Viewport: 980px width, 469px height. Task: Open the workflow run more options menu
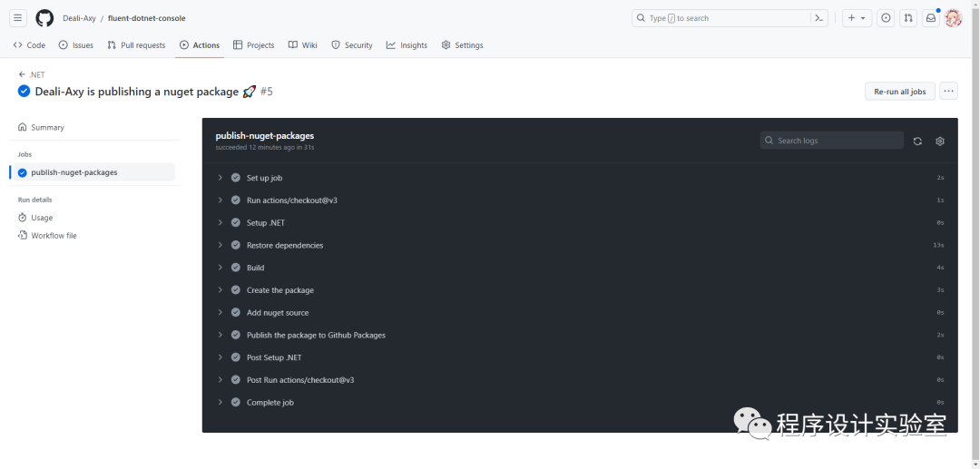[x=949, y=92]
